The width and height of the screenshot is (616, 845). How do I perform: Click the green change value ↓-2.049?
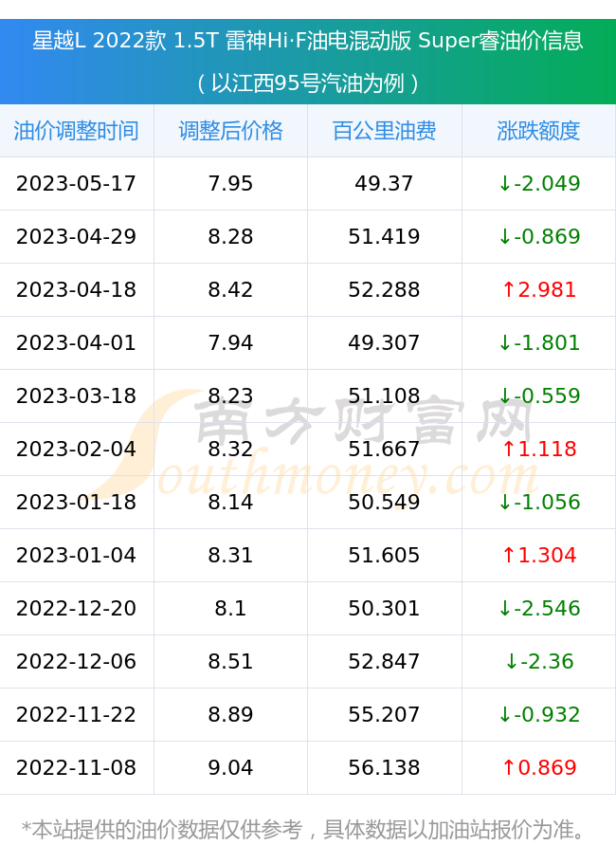coord(539,183)
